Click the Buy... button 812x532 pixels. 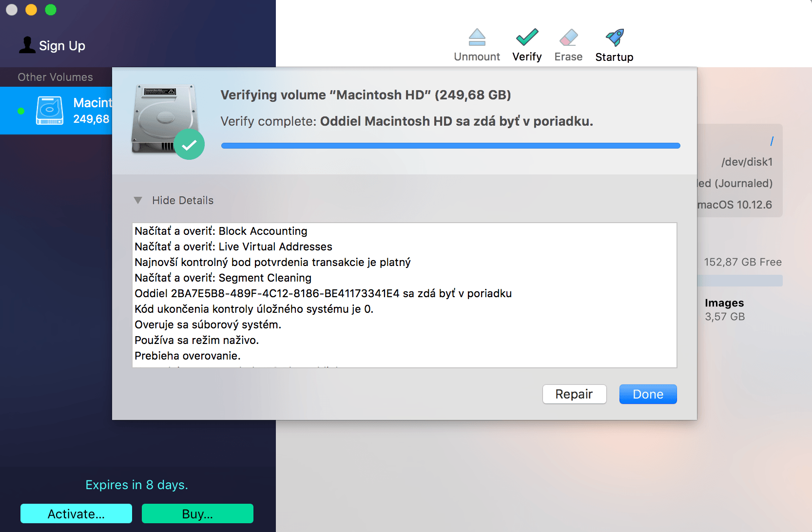tap(197, 513)
